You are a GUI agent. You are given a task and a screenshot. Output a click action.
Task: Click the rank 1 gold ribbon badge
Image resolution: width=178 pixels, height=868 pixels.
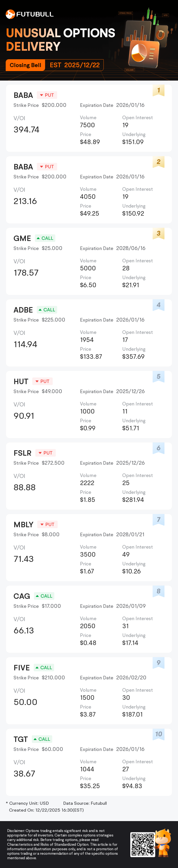158,90
